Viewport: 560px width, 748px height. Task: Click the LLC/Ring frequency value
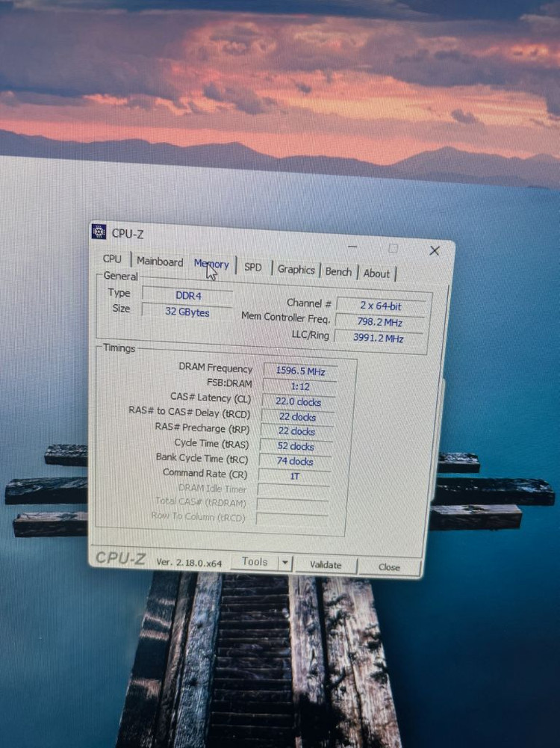(379, 338)
